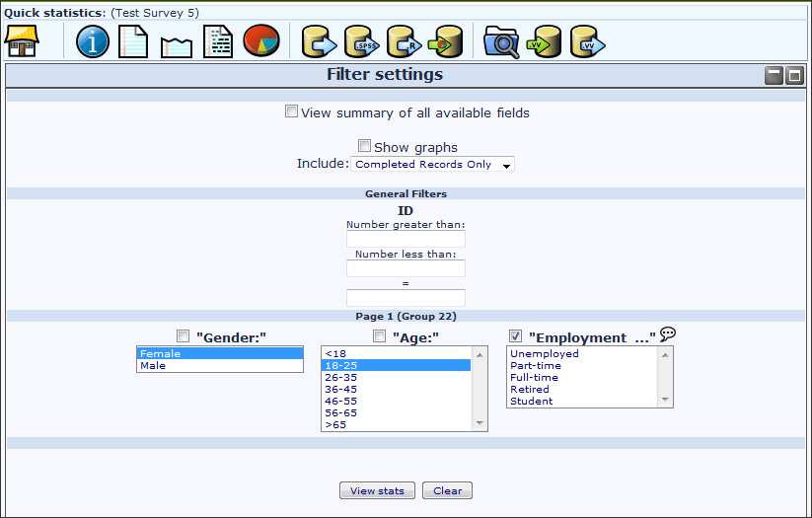The height and width of the screenshot is (518, 812).
Task: Open the Include records dropdown
Action: [x=433, y=165]
